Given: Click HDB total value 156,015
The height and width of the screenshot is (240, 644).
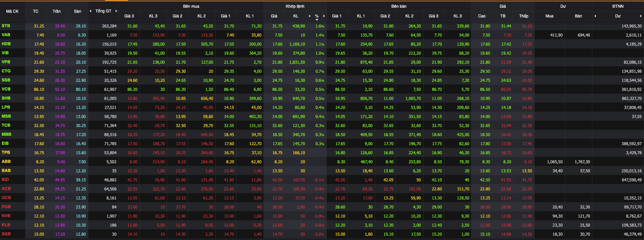Looking at the screenshot, I should (109, 44).
